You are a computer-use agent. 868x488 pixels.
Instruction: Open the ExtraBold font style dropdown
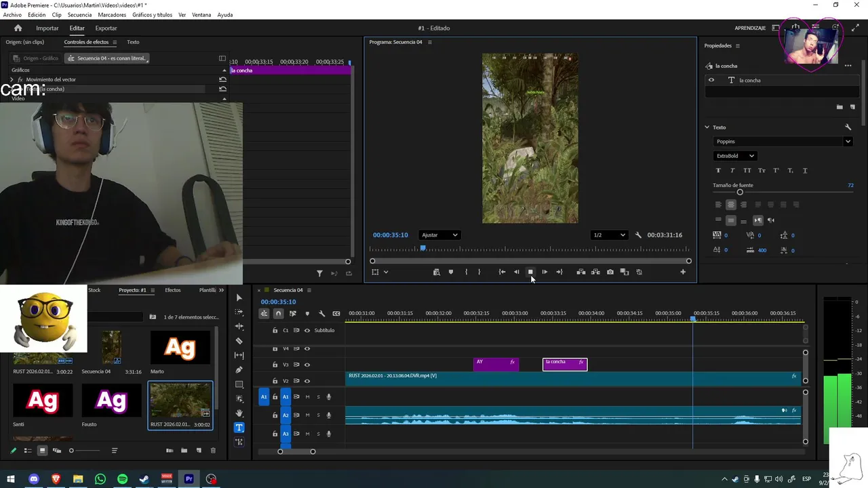coord(735,156)
